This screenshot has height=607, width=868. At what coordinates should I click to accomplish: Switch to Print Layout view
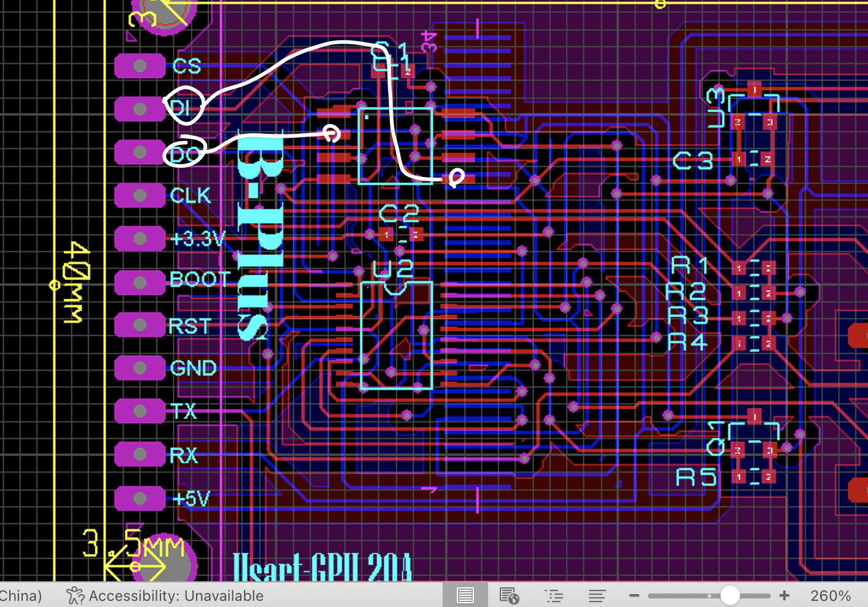tap(465, 595)
